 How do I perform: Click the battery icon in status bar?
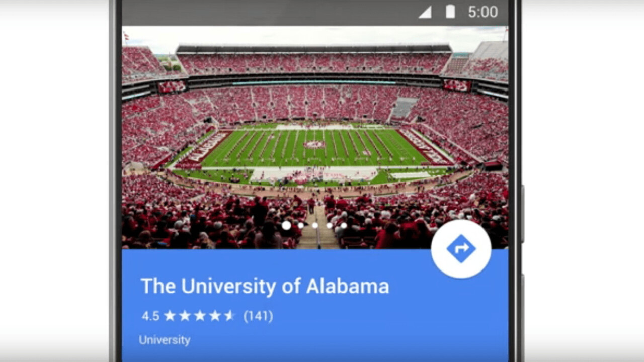[x=450, y=12]
